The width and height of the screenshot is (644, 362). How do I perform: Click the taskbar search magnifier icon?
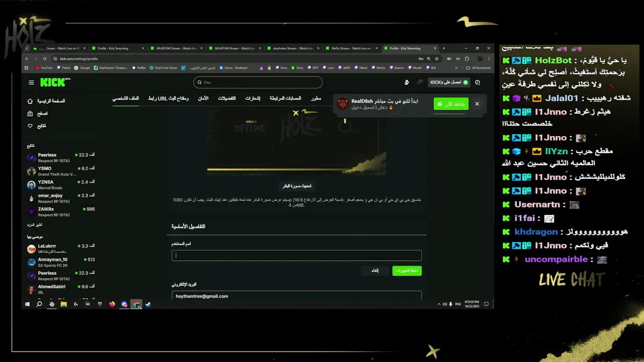click(39, 304)
